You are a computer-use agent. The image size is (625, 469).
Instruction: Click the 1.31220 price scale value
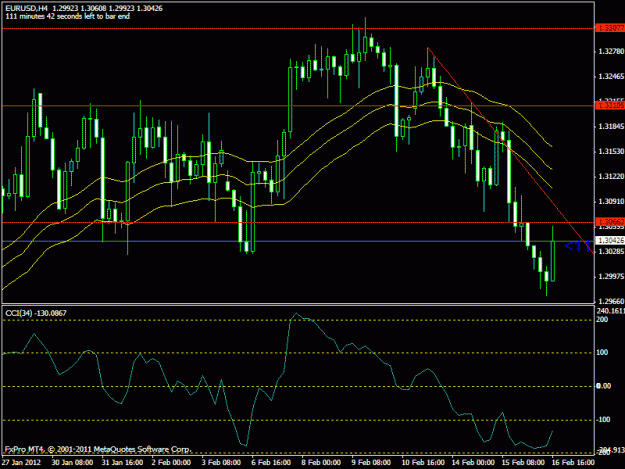611,177
